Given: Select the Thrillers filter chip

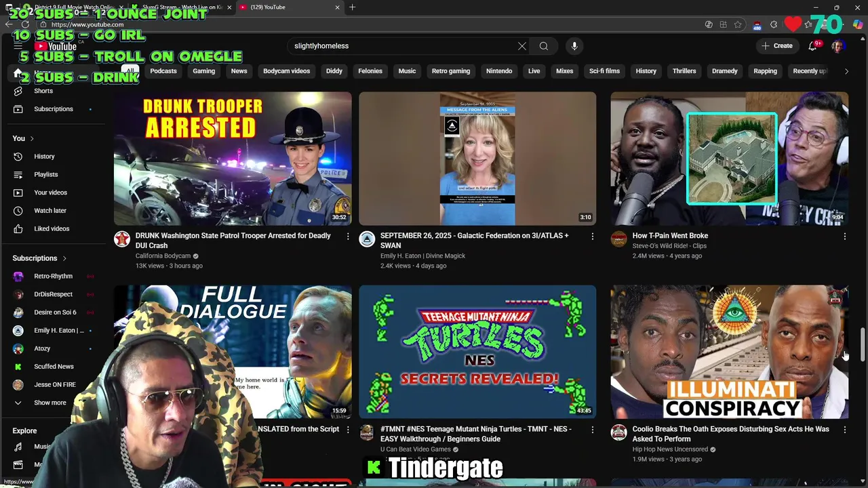Looking at the screenshot, I should (684, 71).
